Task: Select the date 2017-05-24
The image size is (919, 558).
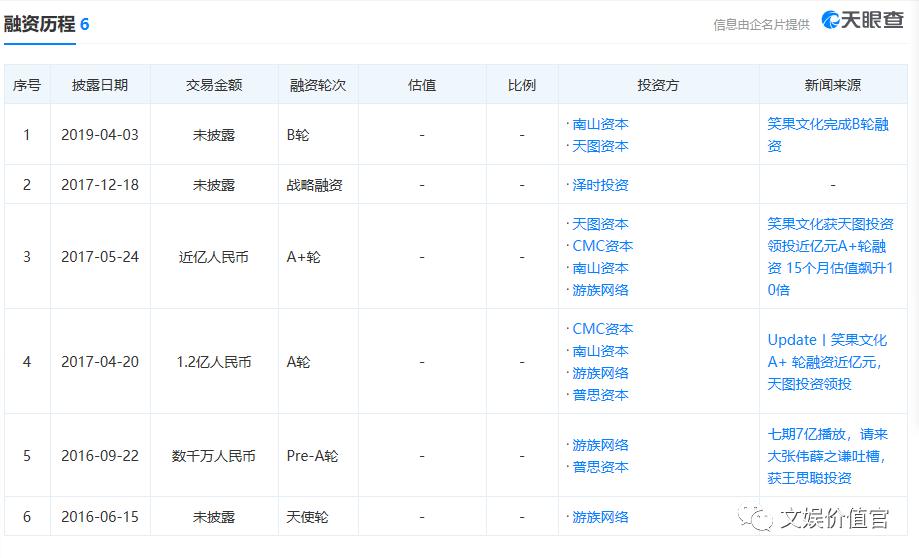Action: pos(100,257)
